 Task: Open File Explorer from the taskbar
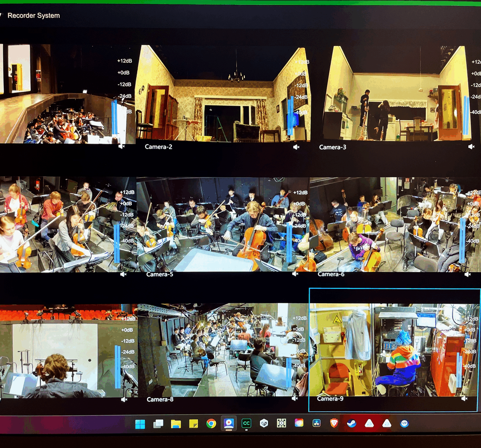[x=176, y=424]
